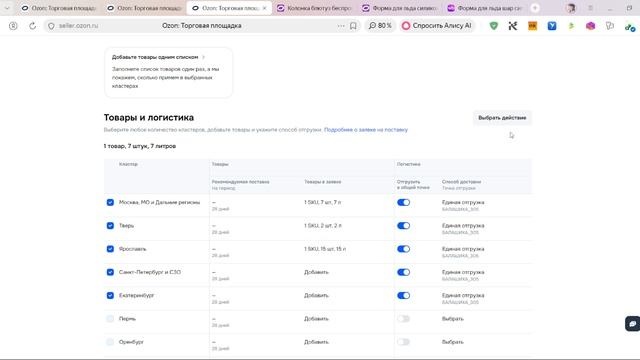The width and height of the screenshot is (640, 360).
Task: Open the browser tab list dropdown arrow
Action: click(x=7, y=8)
